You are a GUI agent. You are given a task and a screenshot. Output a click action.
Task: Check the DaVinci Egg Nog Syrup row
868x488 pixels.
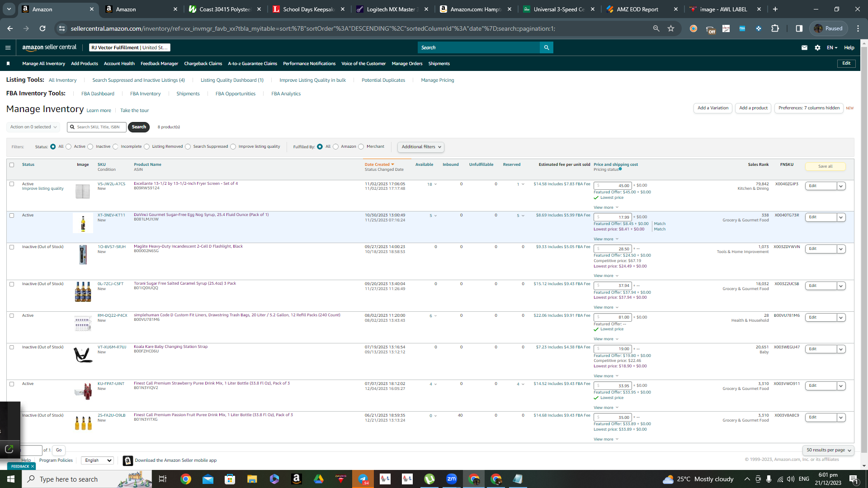12,216
